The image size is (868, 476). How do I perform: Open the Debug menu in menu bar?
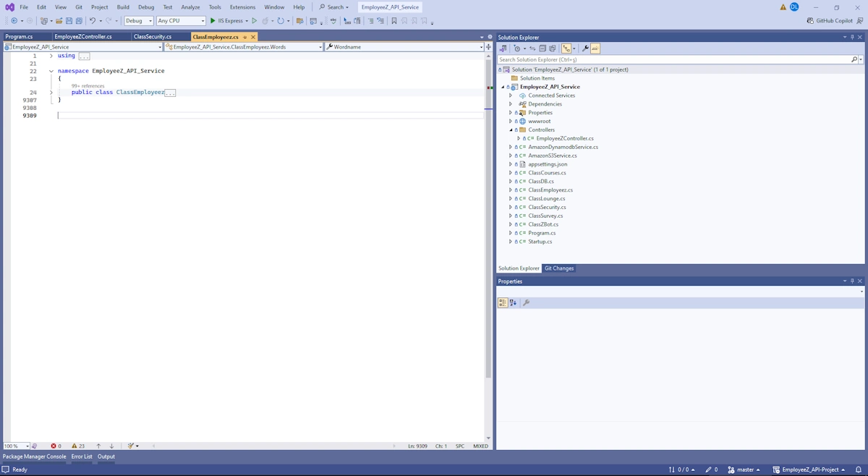point(146,7)
